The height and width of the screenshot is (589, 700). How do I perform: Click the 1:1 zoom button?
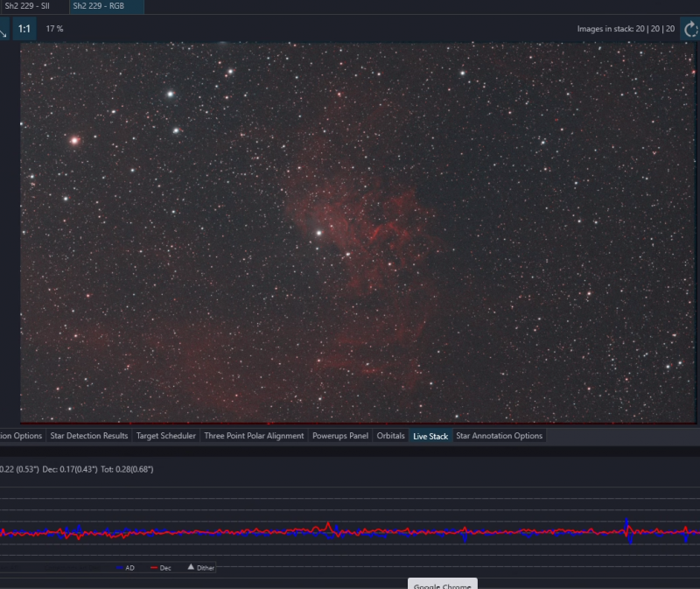(24, 29)
